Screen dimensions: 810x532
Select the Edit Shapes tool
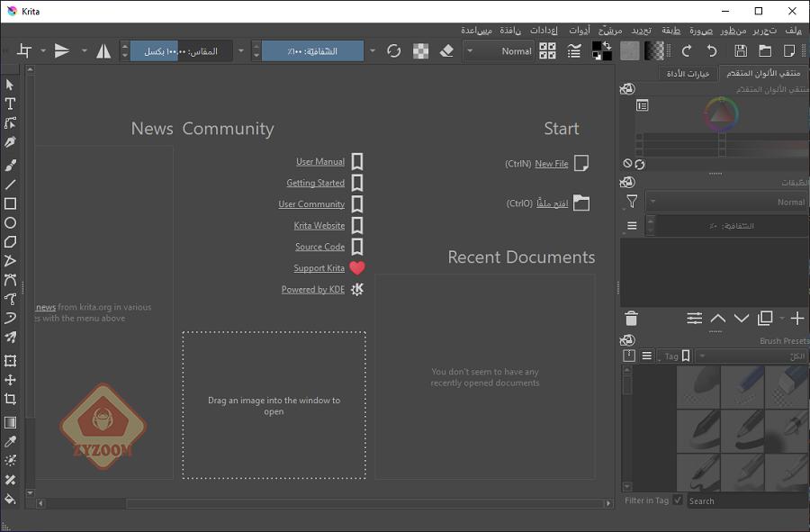click(x=10, y=123)
